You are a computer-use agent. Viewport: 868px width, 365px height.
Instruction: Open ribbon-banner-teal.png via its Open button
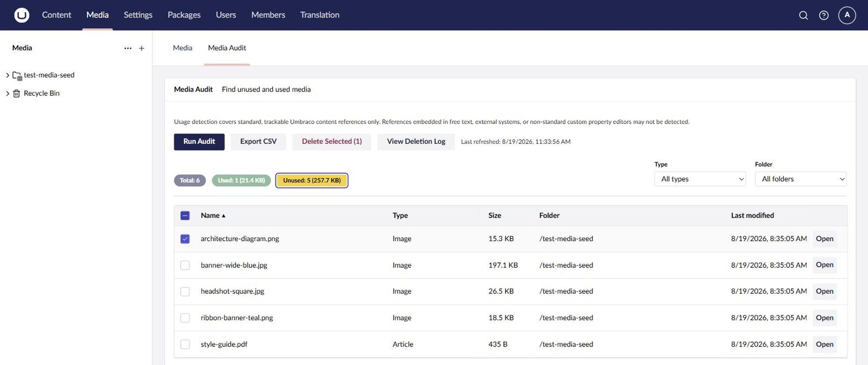click(x=824, y=318)
